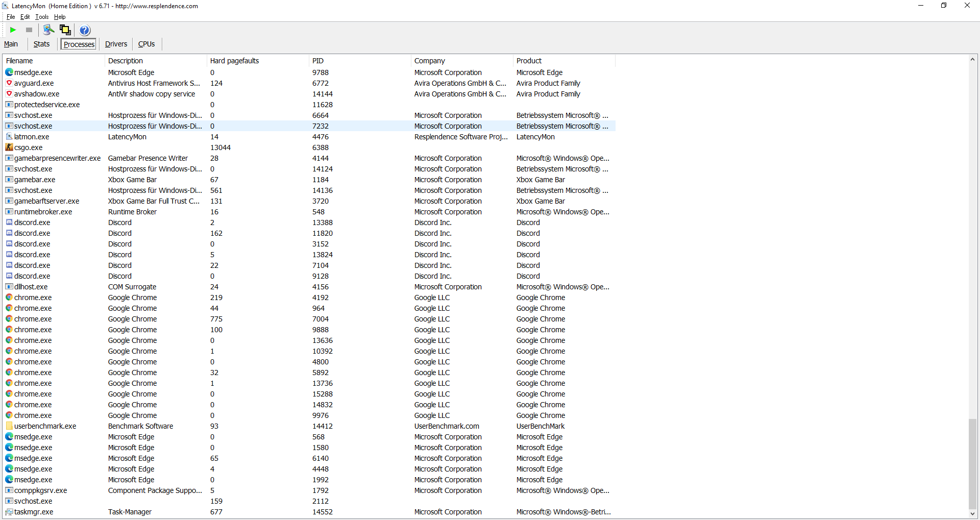The height and width of the screenshot is (520, 980).
Task: Click the avguard.exe Avira icon
Action: pyautogui.click(x=9, y=83)
